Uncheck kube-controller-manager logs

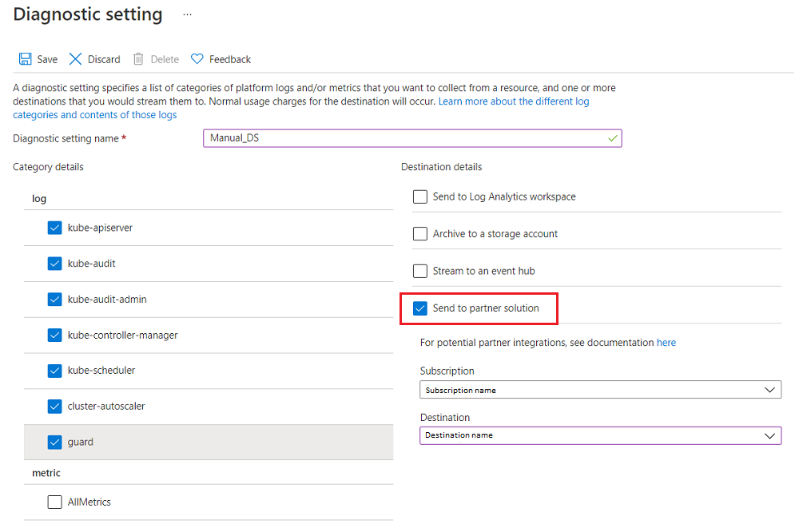[x=55, y=335]
